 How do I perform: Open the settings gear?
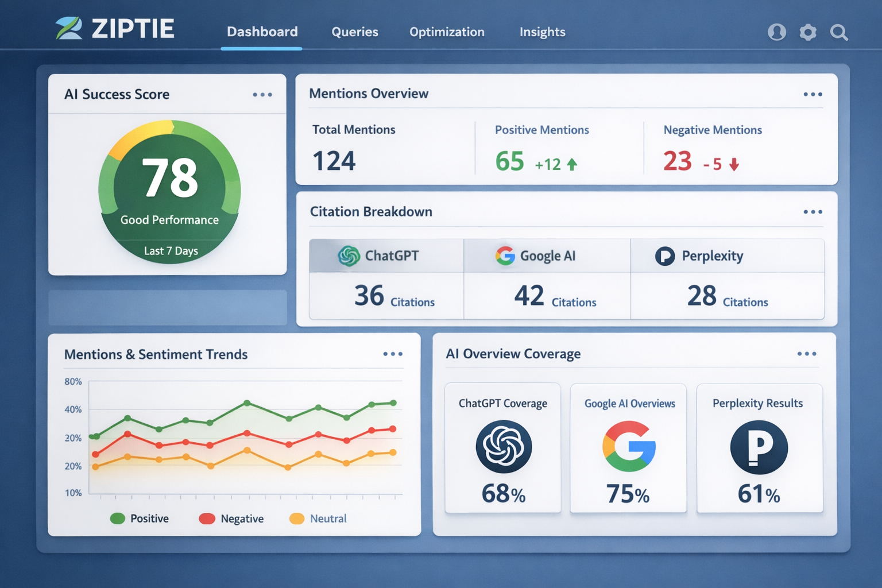click(x=808, y=33)
